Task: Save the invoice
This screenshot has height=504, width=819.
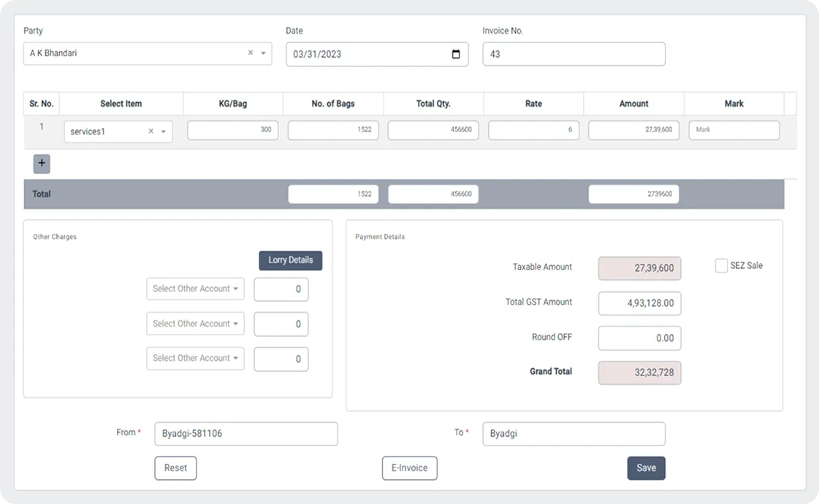Action: pyautogui.click(x=646, y=468)
